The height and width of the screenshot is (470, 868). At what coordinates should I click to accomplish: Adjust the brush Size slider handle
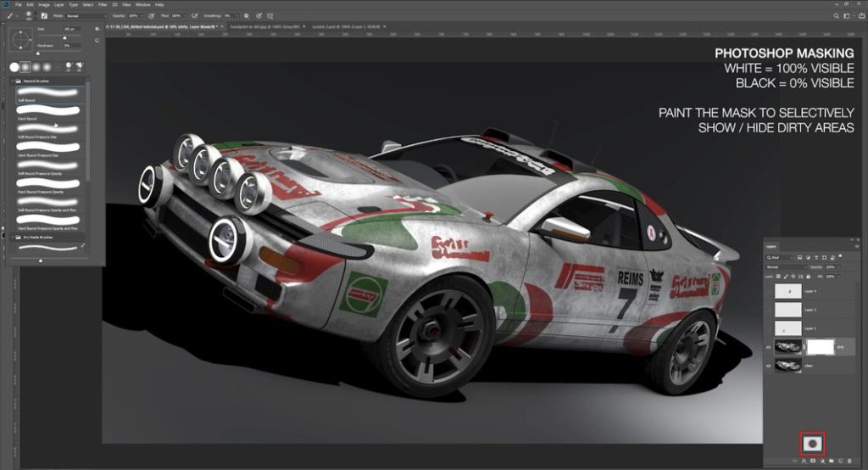[64, 37]
